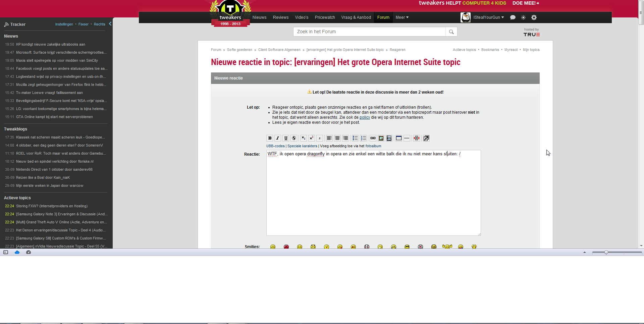Insert superscript text via toolbar
This screenshot has width=644, height=324.
(x=312, y=138)
